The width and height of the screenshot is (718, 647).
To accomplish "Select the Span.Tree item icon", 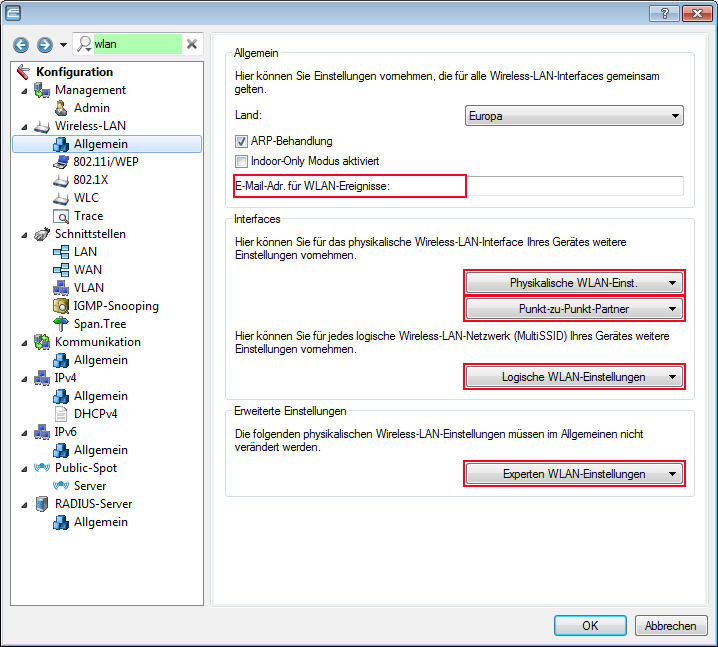I will click(61, 324).
